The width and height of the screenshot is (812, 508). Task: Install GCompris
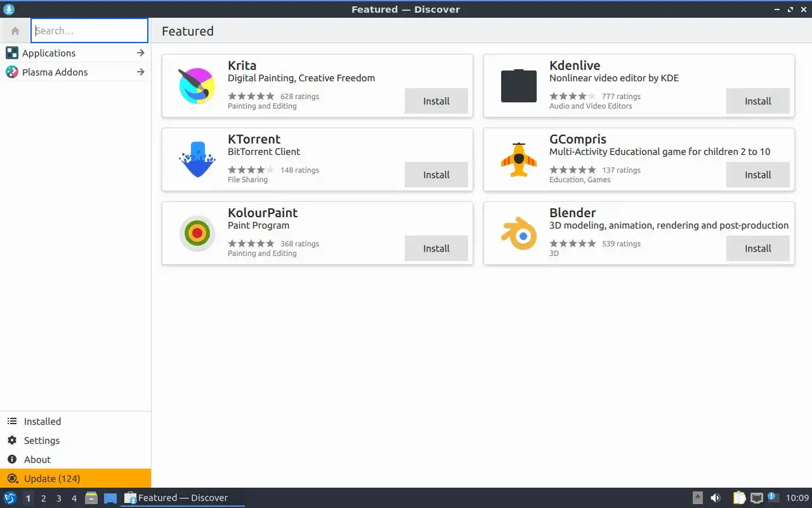pyautogui.click(x=758, y=175)
